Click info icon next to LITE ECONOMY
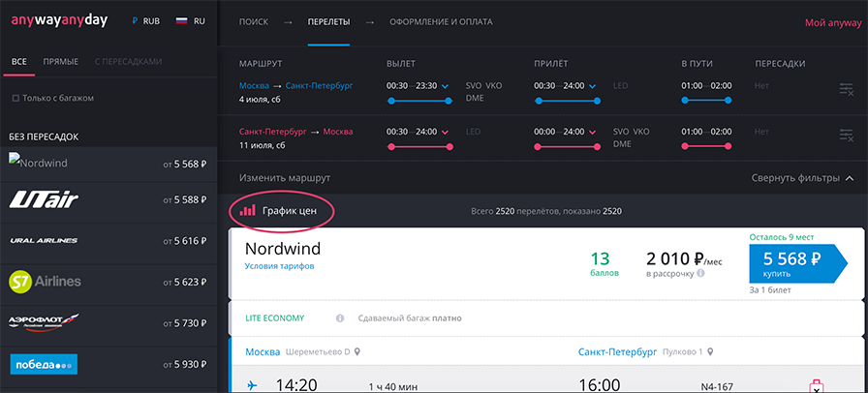868x393 pixels. pos(340,317)
